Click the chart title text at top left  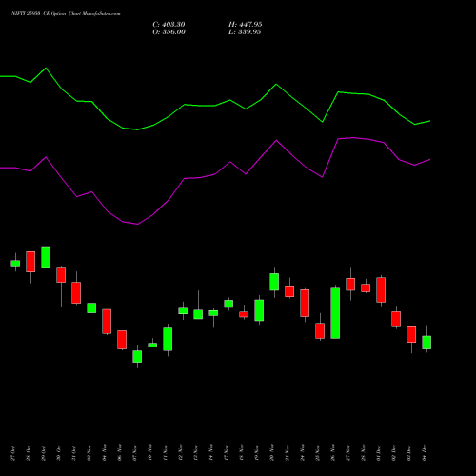click(x=66, y=14)
